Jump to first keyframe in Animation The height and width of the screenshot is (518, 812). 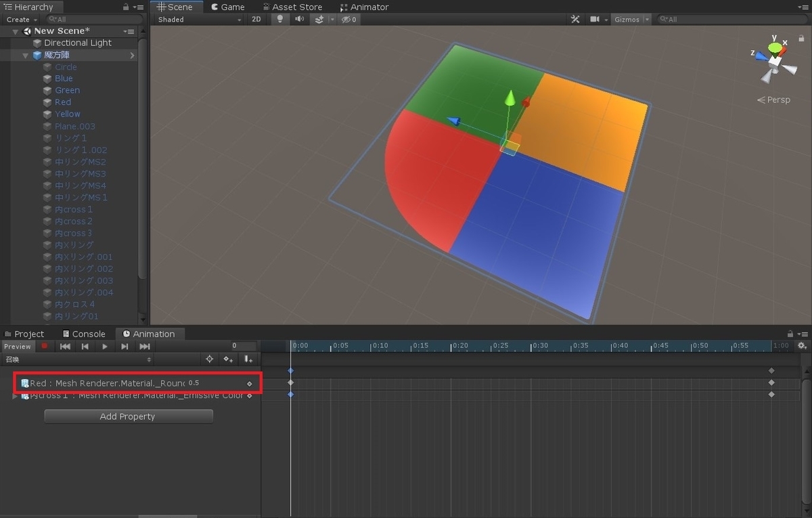pos(65,346)
